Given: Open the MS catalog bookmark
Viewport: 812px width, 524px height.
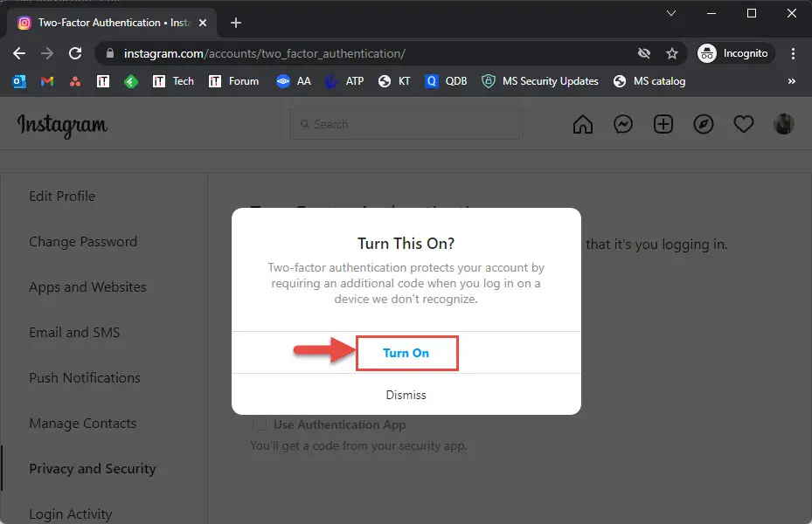Looking at the screenshot, I should (649, 81).
